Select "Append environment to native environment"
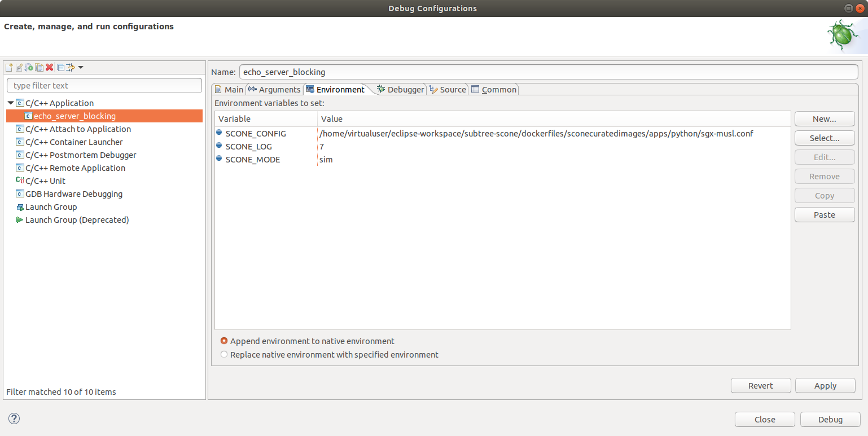The height and width of the screenshot is (436, 868). tap(224, 341)
